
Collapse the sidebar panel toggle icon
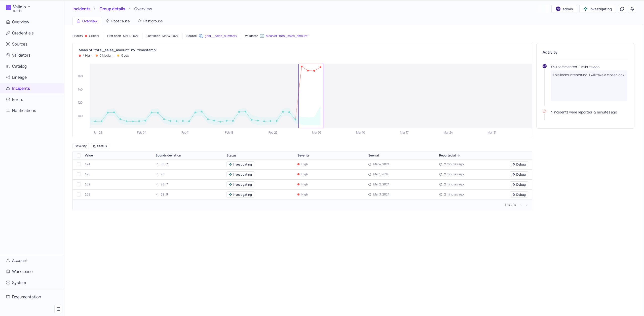pos(58,309)
